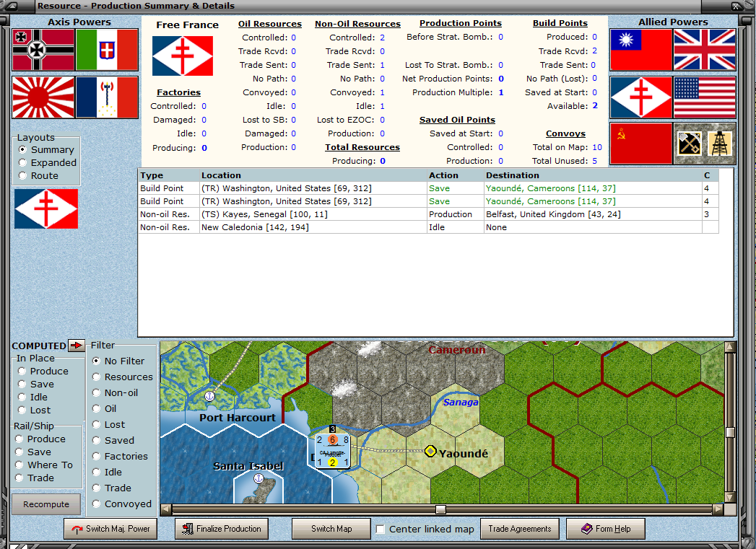Viewport: 756px width, 549px height.
Task: Click map scrollbar down arrow
Action: (x=730, y=498)
